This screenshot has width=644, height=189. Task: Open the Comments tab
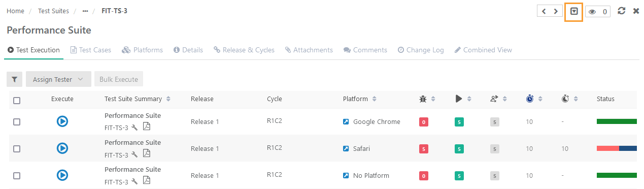tap(365, 50)
